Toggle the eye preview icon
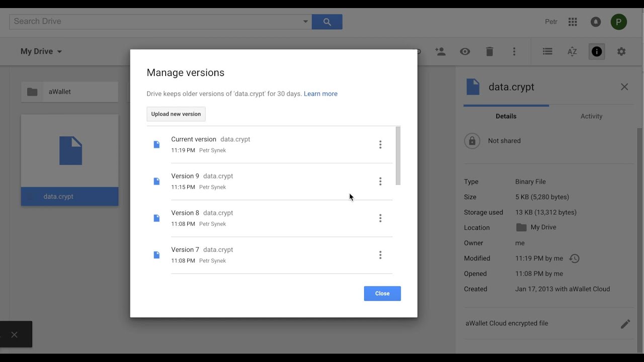The image size is (644, 362). click(x=465, y=51)
